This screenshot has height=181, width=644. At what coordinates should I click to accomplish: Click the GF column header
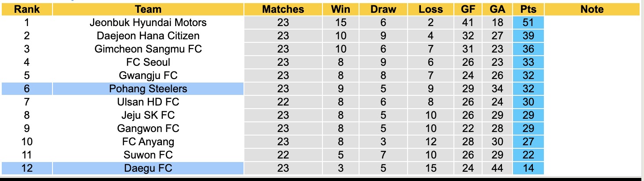coord(468,9)
